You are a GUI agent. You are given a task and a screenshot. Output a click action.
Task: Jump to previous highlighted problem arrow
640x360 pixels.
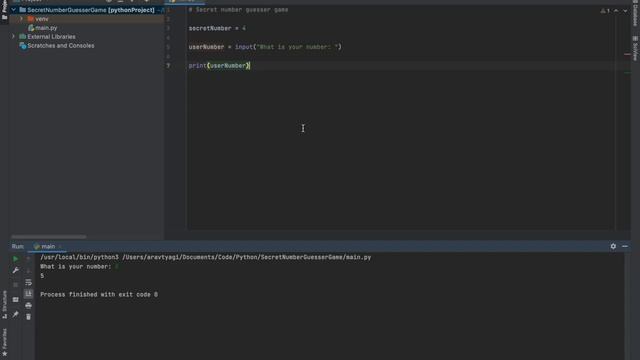616,11
